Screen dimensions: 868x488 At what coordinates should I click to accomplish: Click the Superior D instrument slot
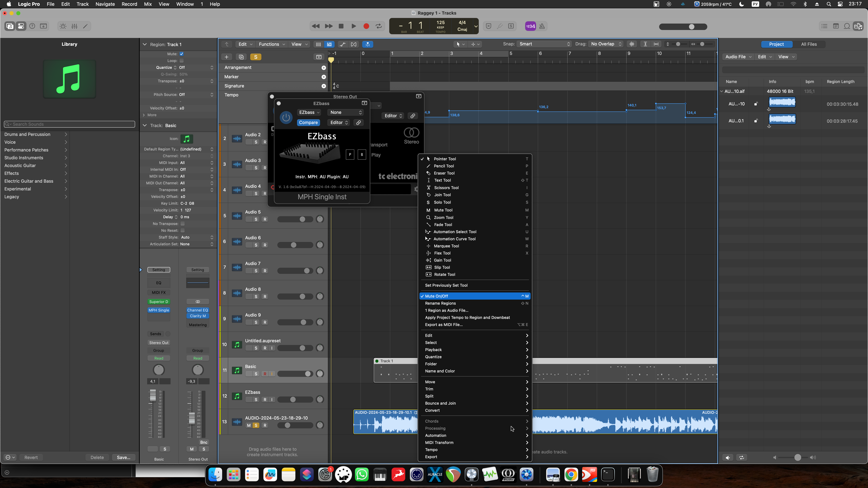point(159,302)
